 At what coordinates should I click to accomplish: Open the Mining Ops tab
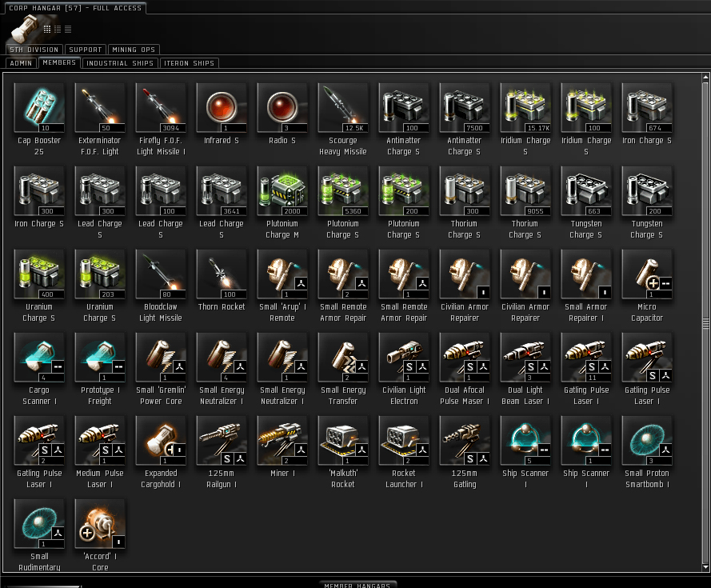click(134, 50)
